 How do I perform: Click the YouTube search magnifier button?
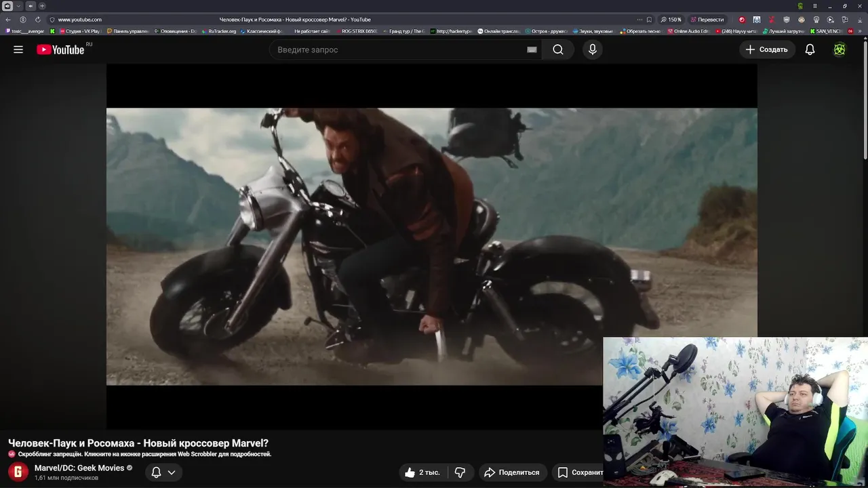(558, 49)
